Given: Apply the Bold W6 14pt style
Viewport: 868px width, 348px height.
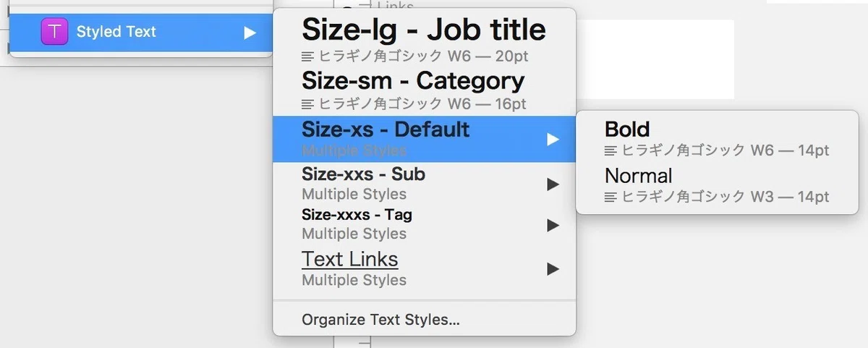Looking at the screenshot, I should (717, 139).
